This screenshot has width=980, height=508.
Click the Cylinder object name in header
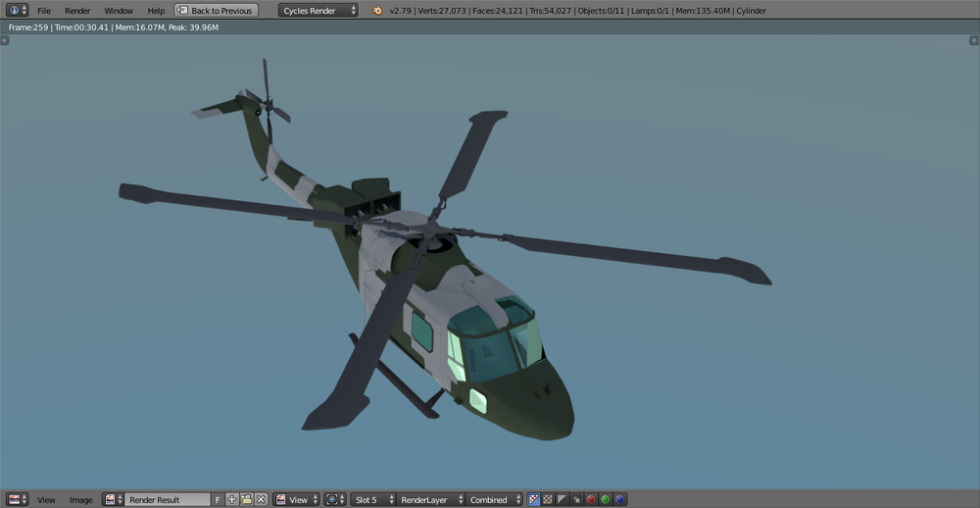click(x=752, y=11)
